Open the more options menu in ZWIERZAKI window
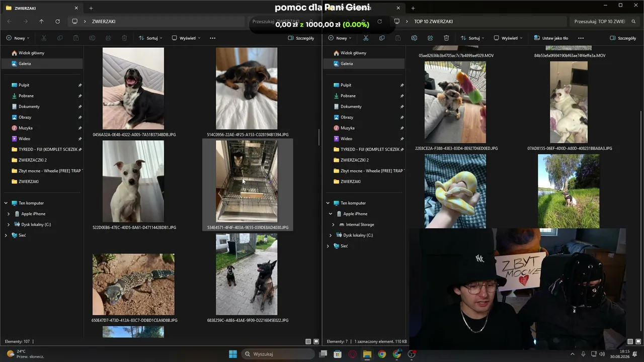The width and height of the screenshot is (644, 362). [212, 38]
